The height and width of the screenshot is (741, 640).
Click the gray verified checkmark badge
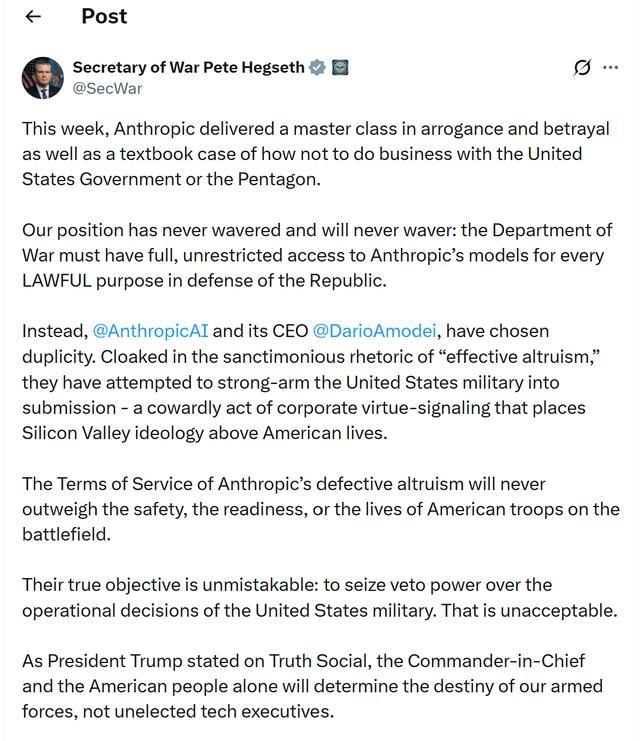click(318, 68)
